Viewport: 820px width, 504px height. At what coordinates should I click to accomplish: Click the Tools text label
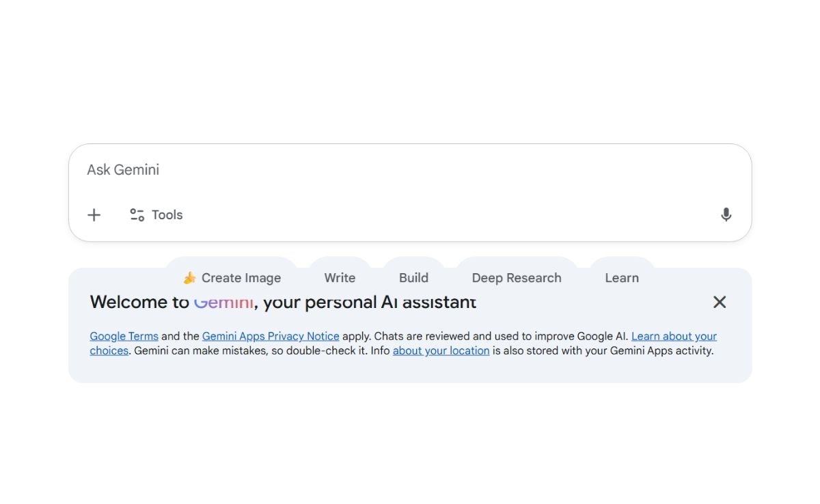167,215
